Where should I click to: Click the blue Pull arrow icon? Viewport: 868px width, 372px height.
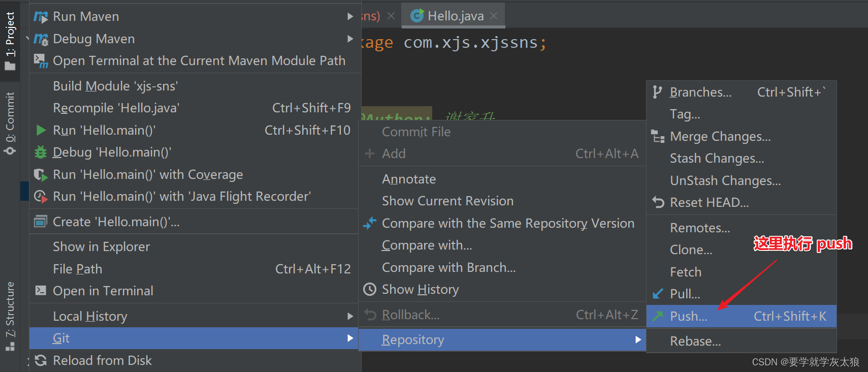658,294
